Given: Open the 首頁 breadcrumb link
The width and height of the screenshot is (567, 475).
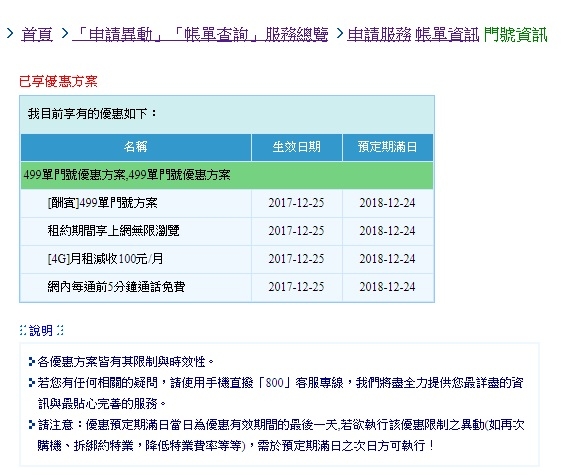Looking at the screenshot, I should coord(37,35).
